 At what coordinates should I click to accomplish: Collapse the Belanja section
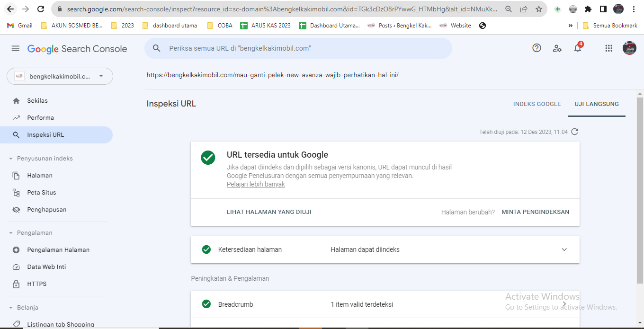11,308
